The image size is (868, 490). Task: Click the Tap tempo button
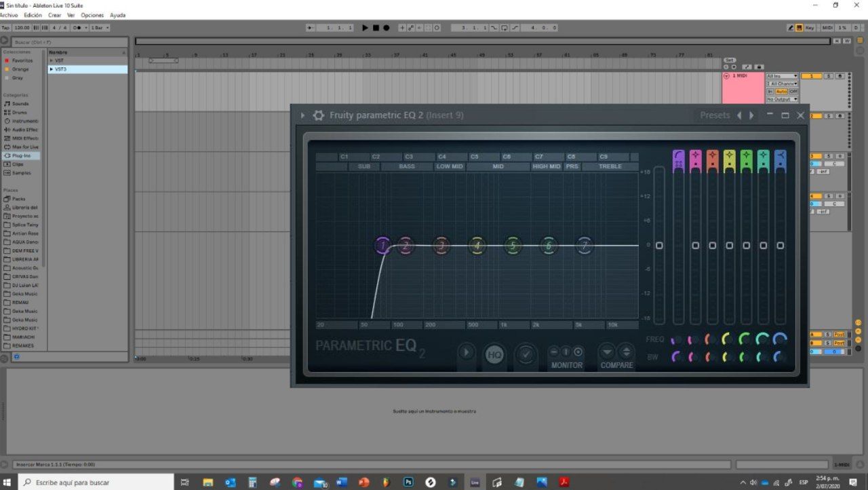(x=5, y=28)
